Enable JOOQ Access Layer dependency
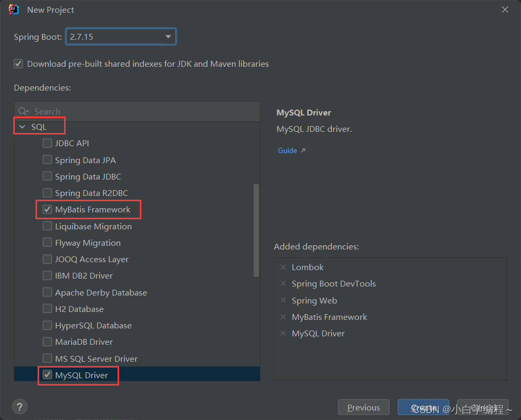This screenshot has width=521, height=420. [47, 259]
